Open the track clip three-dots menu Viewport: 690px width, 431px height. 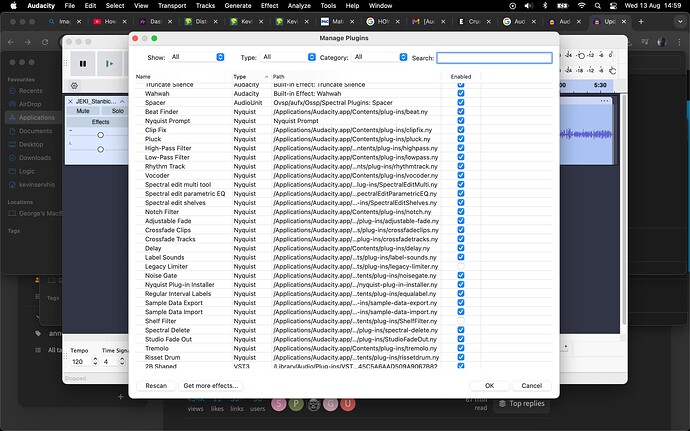[604, 101]
